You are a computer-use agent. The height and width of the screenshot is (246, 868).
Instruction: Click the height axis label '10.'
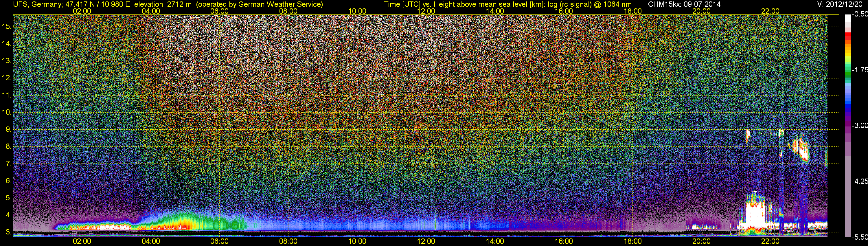(x=7, y=112)
